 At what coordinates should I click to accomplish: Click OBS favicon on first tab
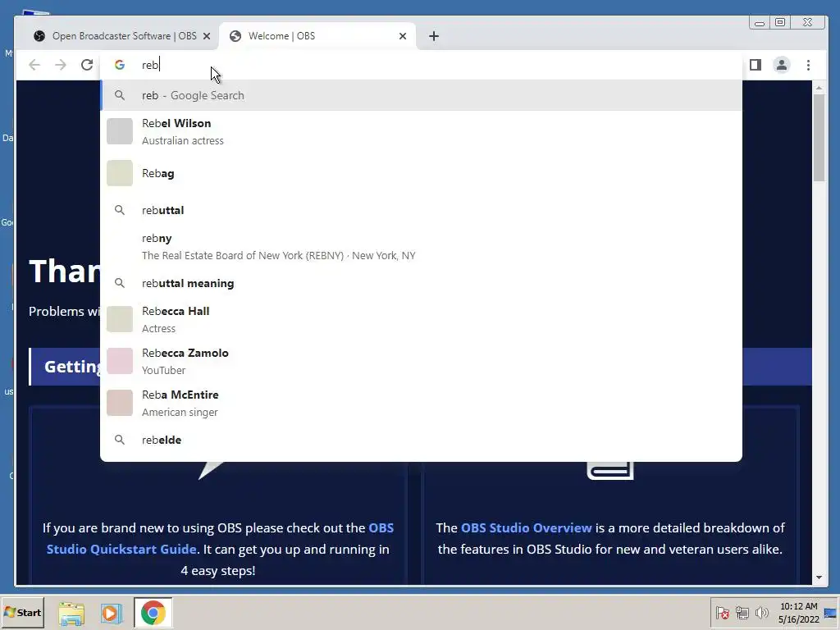click(x=39, y=36)
